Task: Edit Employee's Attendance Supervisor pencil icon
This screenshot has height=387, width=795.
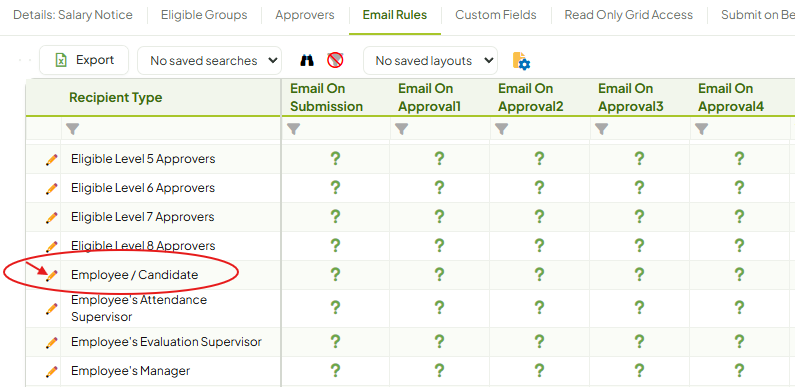Action: point(52,308)
